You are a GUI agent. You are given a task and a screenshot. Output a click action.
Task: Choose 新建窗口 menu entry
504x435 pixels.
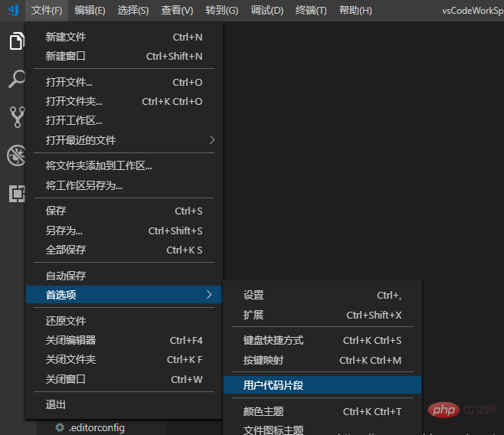124,56
